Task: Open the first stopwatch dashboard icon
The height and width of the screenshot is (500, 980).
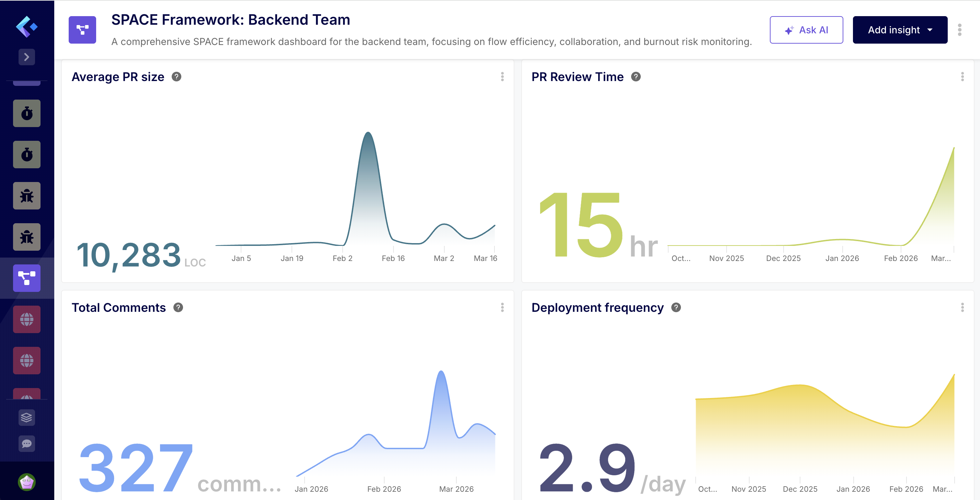Action: 27,113
